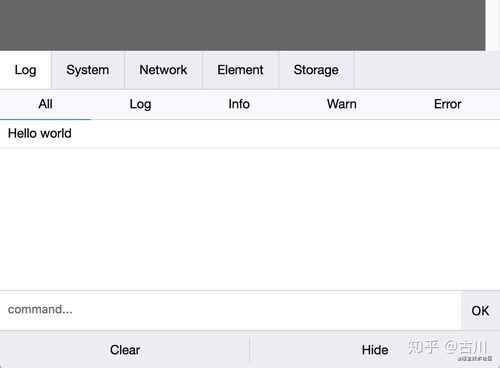Show only Warn messages
This screenshot has width=500, height=368.
[342, 104]
